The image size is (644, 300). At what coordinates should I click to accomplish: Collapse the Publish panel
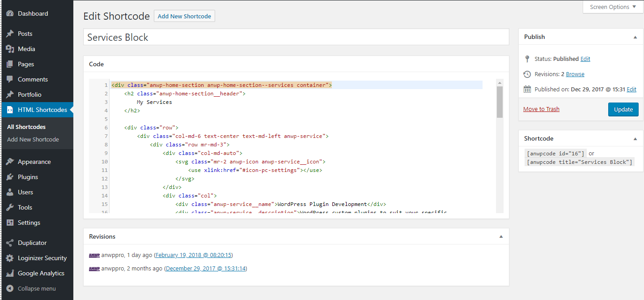click(x=635, y=37)
